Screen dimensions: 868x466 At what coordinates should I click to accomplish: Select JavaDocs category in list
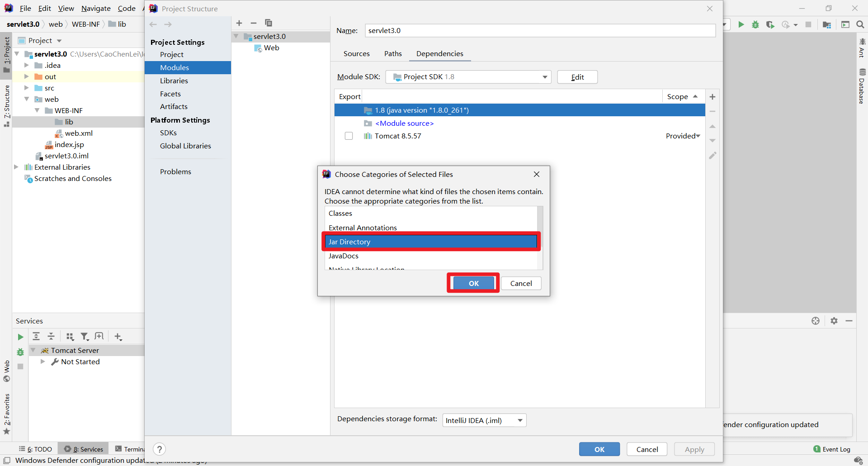(x=431, y=256)
